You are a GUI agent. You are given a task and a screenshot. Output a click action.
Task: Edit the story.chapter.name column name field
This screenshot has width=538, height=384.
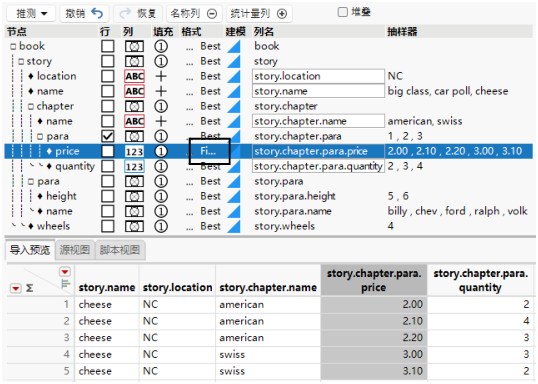(x=318, y=121)
